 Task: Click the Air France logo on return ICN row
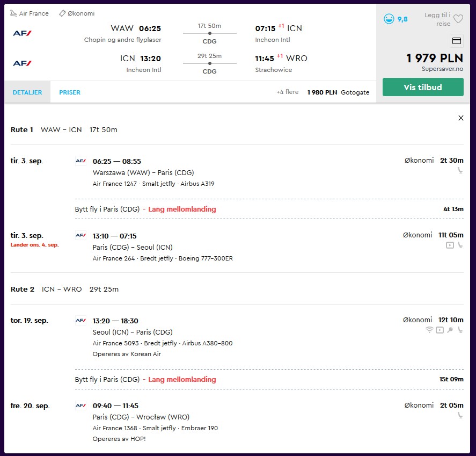point(22,63)
